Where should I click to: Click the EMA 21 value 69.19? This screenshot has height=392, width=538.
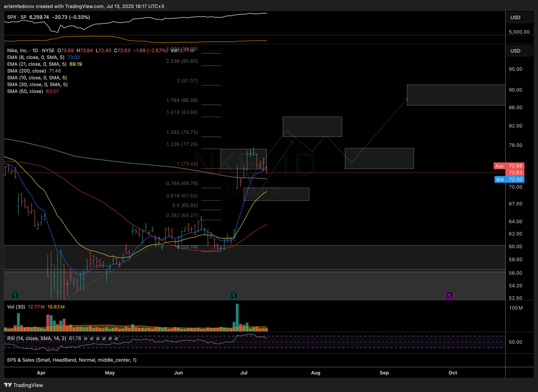click(x=76, y=64)
